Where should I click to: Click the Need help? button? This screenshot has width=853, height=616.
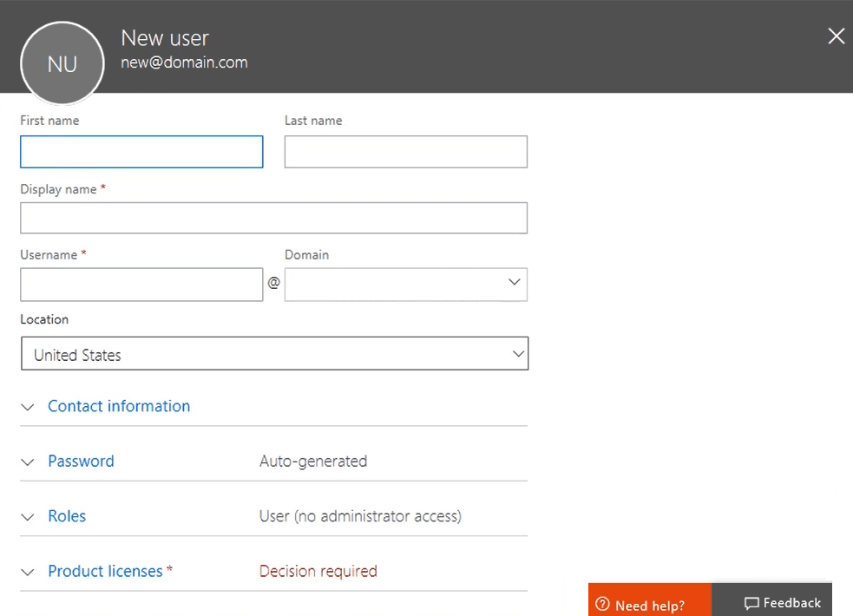(x=649, y=605)
